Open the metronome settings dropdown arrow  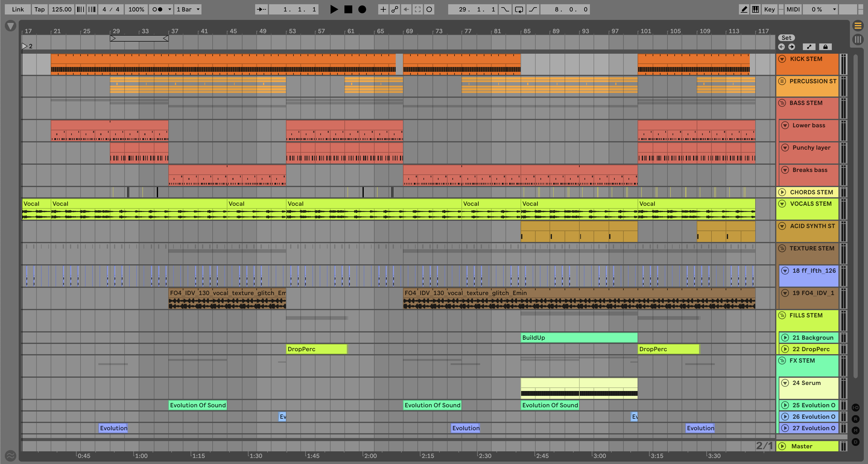click(x=170, y=9)
